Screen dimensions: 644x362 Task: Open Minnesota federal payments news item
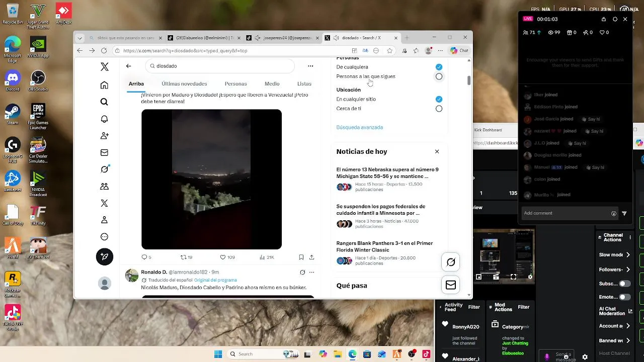[387, 217]
